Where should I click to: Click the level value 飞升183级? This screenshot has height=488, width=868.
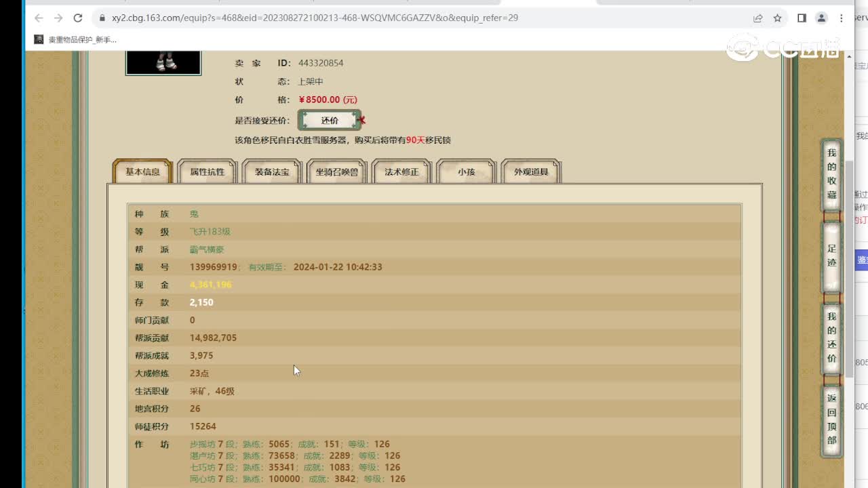click(210, 232)
